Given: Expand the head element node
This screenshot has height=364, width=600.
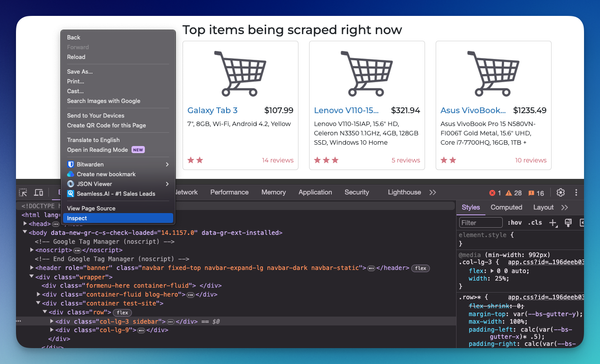Looking at the screenshot, I should click(25, 224).
